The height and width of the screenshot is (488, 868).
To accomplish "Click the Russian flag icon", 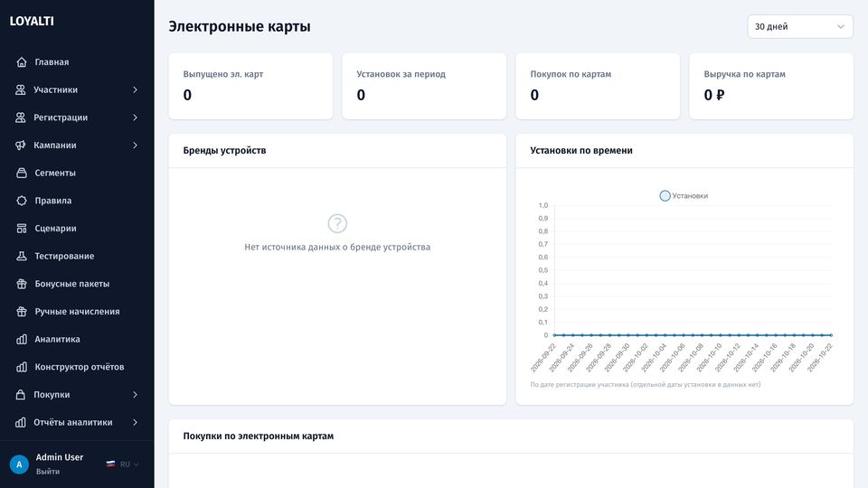I will pos(110,465).
